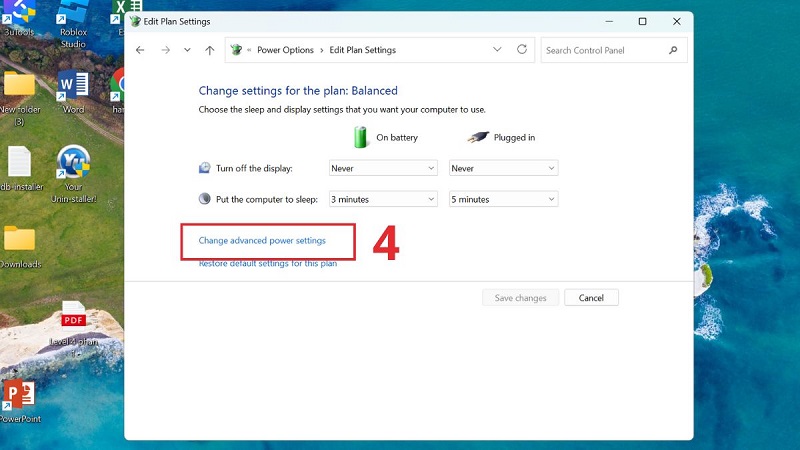Select the Your Uninstaller desktop icon
800x450 pixels.
tap(73, 167)
